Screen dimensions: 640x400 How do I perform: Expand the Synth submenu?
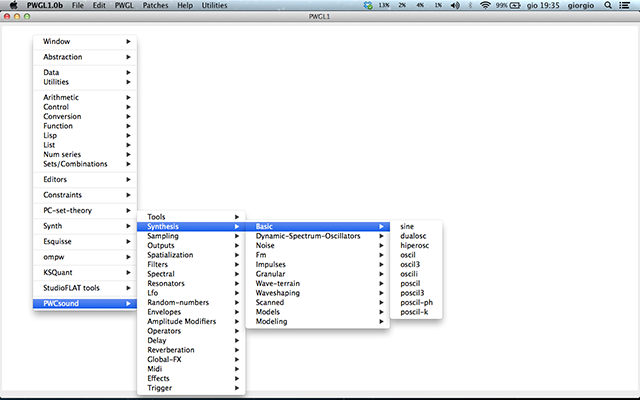click(85, 226)
